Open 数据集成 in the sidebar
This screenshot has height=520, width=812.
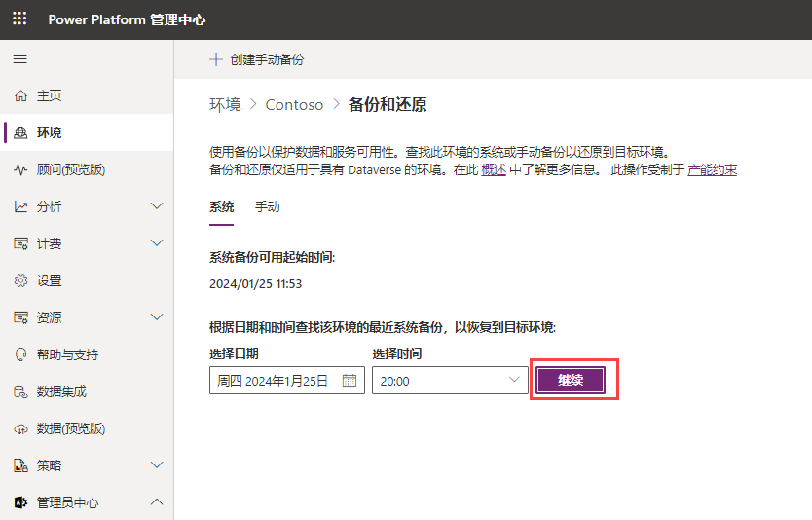pos(87,391)
